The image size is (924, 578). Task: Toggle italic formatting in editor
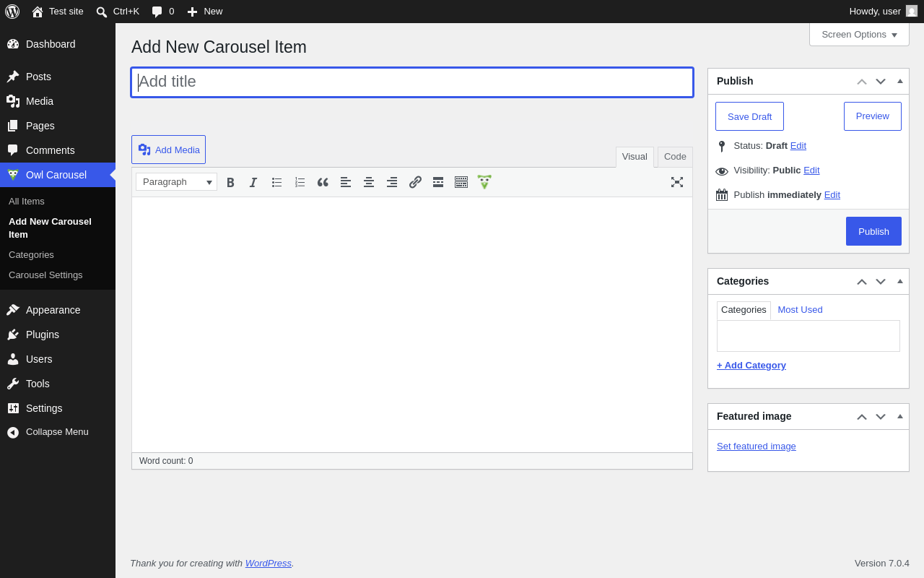click(253, 182)
